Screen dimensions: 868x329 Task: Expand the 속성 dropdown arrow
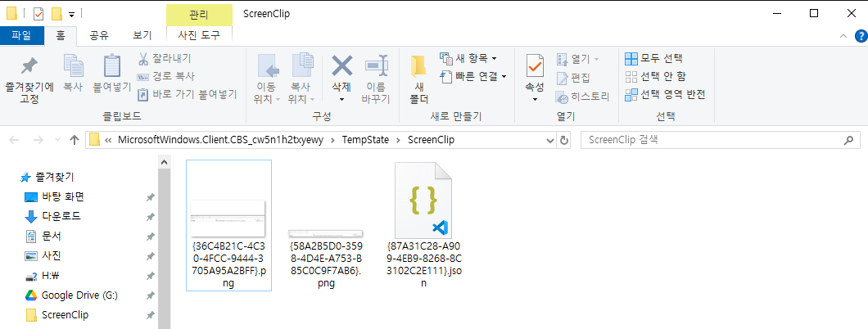point(534,100)
